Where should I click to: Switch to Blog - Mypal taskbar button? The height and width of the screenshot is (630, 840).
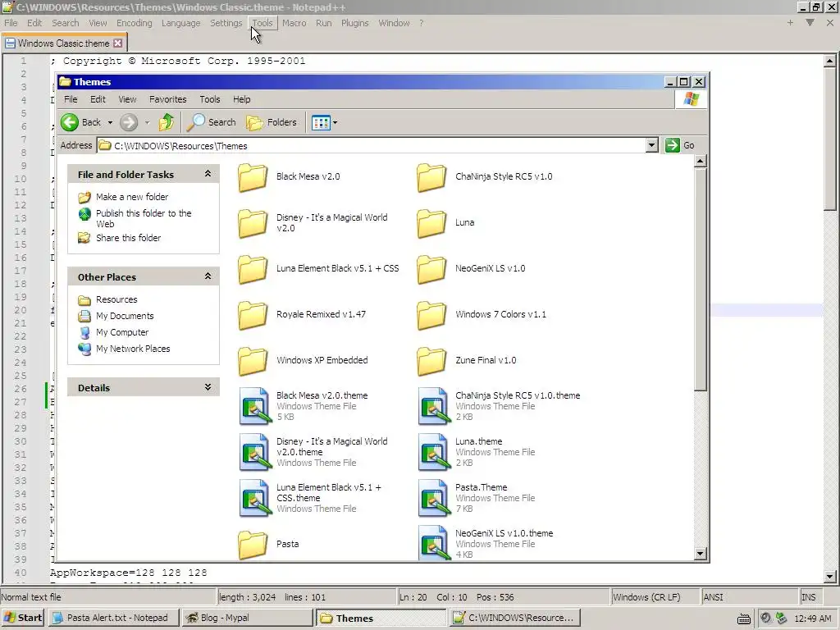246,618
